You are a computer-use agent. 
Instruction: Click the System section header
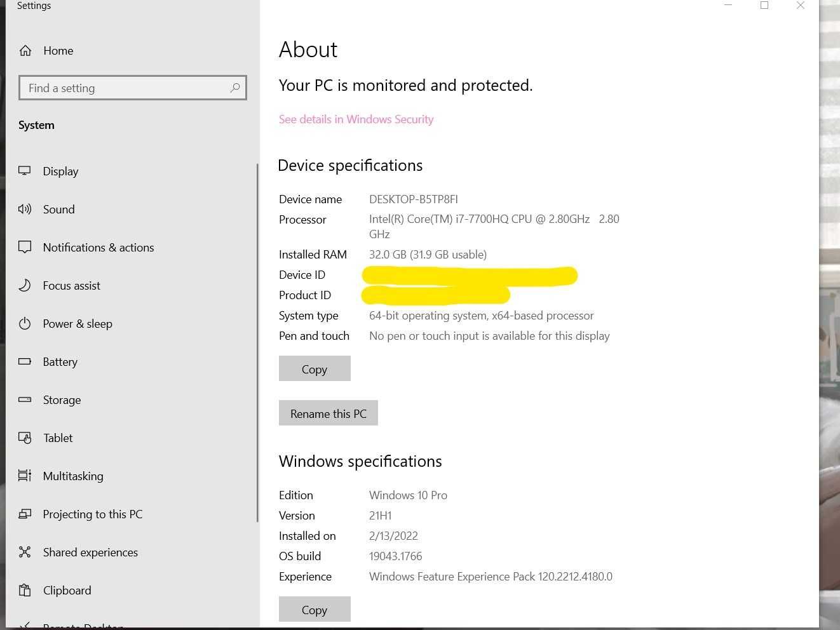[x=36, y=125]
